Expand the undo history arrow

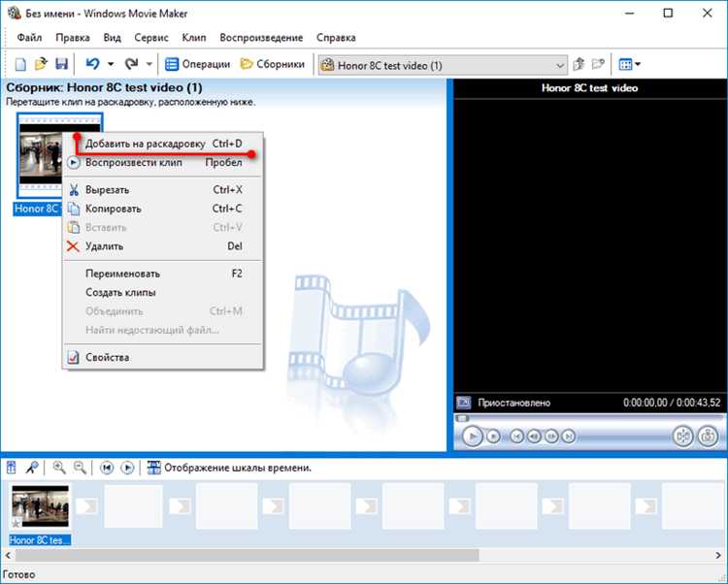tap(111, 64)
